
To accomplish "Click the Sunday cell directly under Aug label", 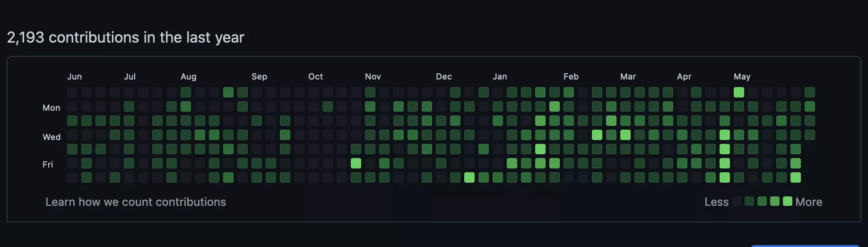I will (186, 92).
